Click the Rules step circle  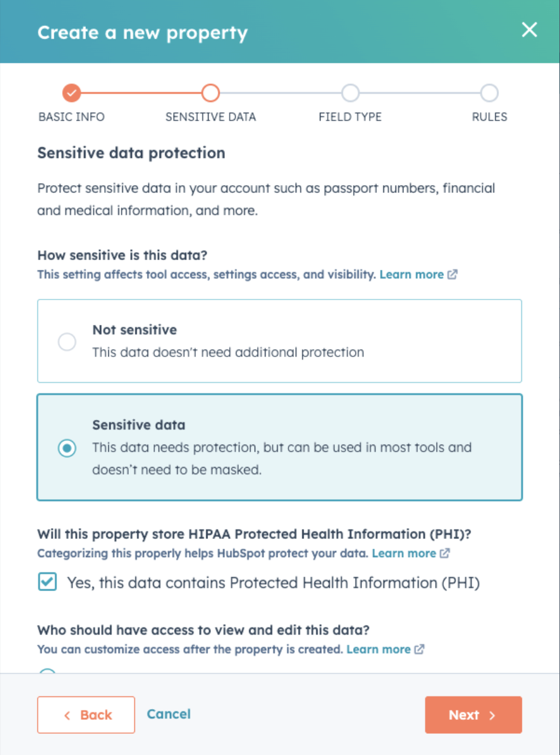(489, 93)
